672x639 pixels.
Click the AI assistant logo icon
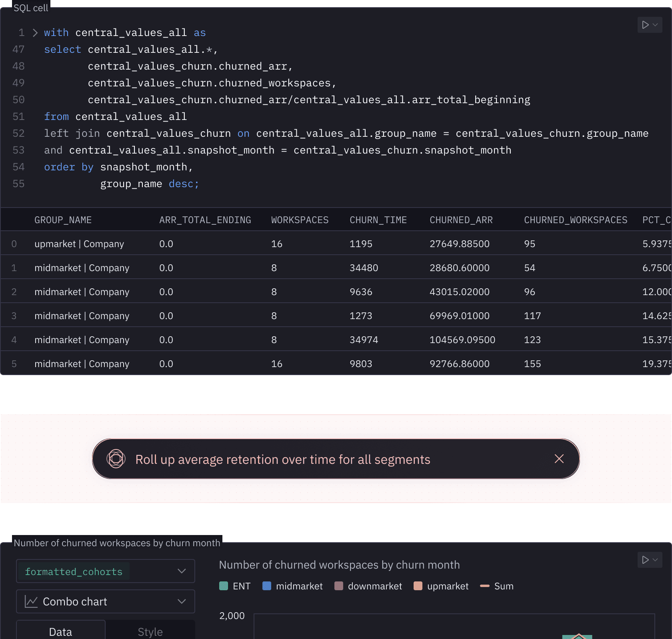pyautogui.click(x=116, y=459)
